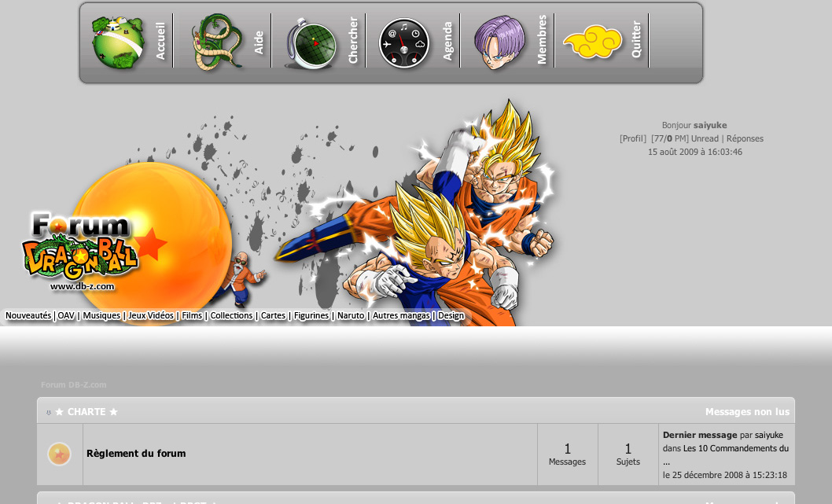This screenshot has height=504, width=832.
Task: Select the vertical Accueil label
Action: (160, 41)
